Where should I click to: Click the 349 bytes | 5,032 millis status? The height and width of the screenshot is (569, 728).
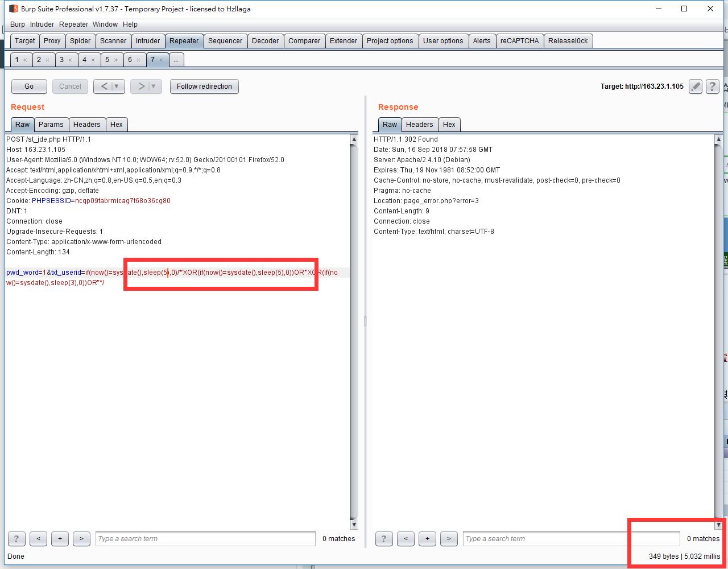click(684, 556)
